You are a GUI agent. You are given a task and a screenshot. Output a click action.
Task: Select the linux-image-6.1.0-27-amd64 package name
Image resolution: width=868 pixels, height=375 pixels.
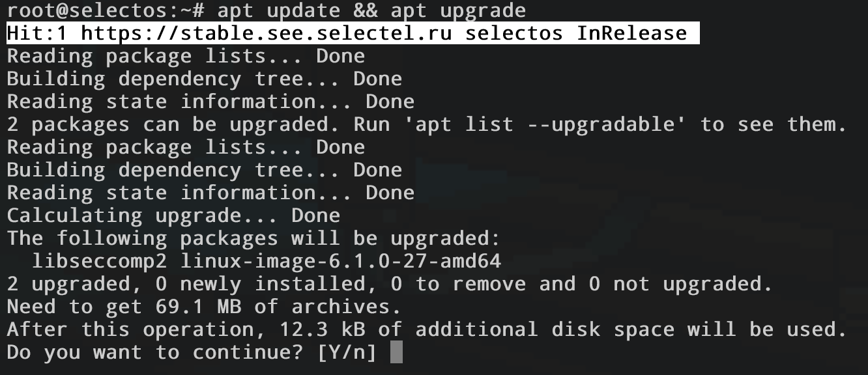[340, 262]
